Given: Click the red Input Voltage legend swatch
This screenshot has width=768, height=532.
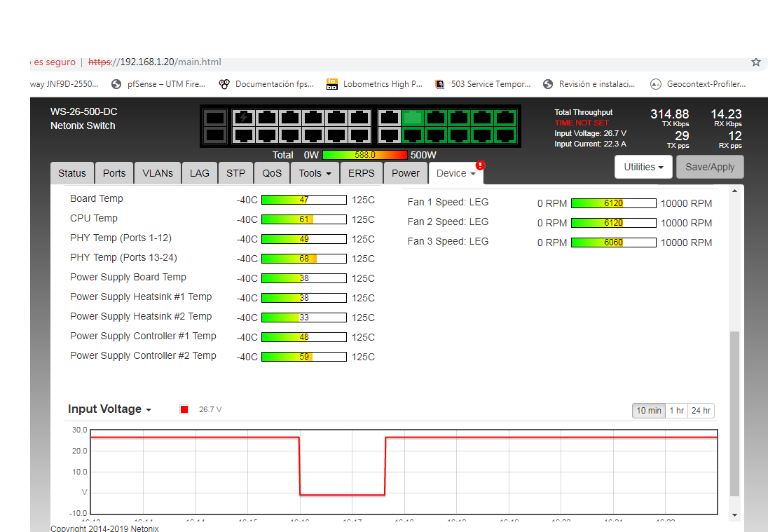Looking at the screenshot, I should click(184, 409).
